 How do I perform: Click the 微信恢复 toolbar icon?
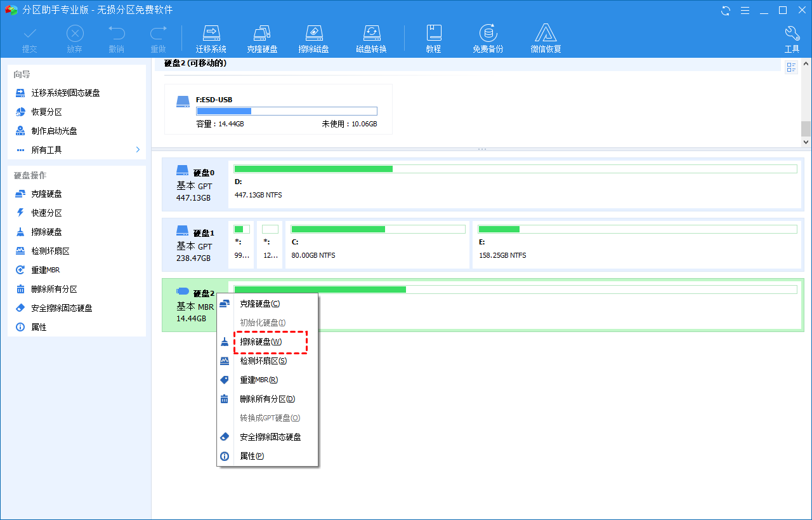[546, 39]
